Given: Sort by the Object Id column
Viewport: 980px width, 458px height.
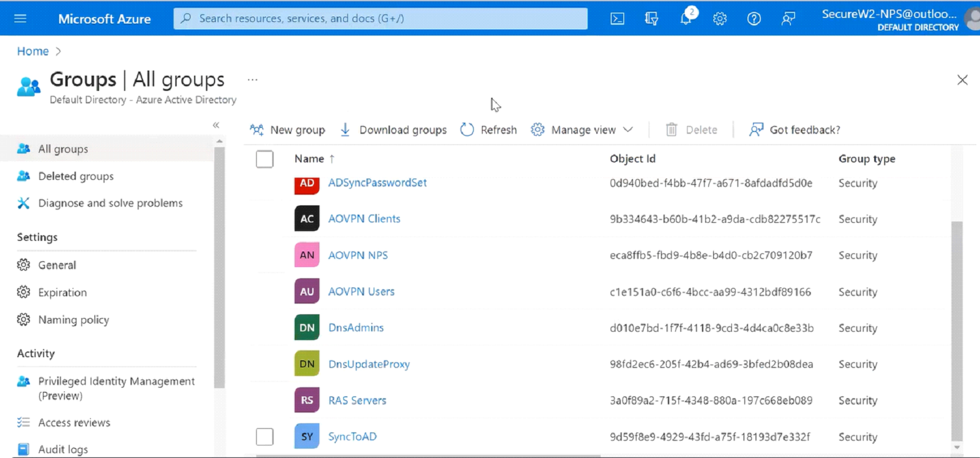Looking at the screenshot, I should click(632, 159).
